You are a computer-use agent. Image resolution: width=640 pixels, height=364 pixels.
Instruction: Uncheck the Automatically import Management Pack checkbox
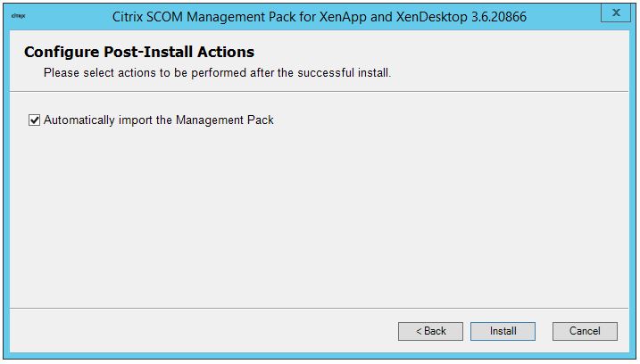pyautogui.click(x=35, y=120)
